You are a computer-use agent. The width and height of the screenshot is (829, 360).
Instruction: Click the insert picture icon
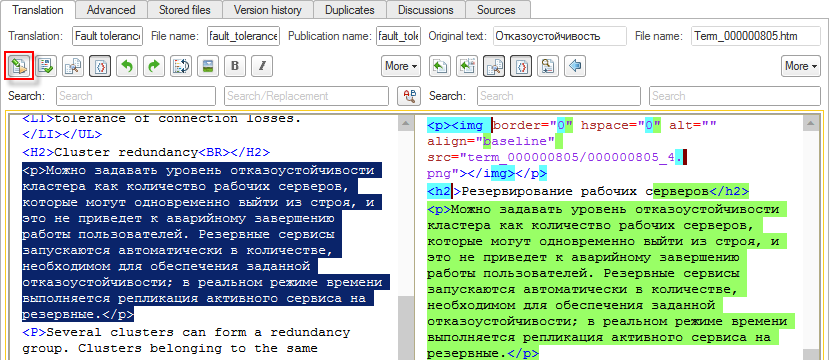208,66
